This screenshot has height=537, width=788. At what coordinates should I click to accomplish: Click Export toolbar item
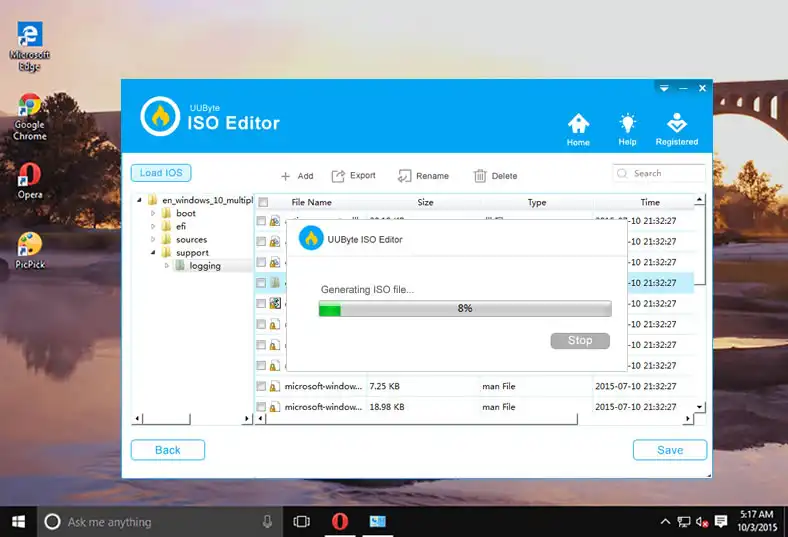pos(353,175)
